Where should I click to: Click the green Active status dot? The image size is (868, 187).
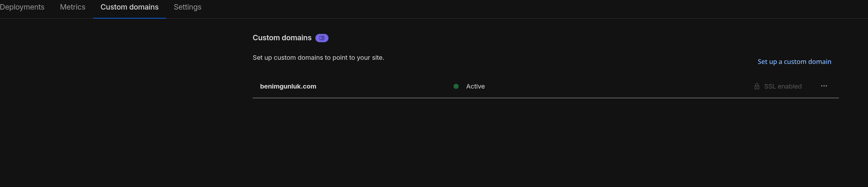(x=456, y=86)
